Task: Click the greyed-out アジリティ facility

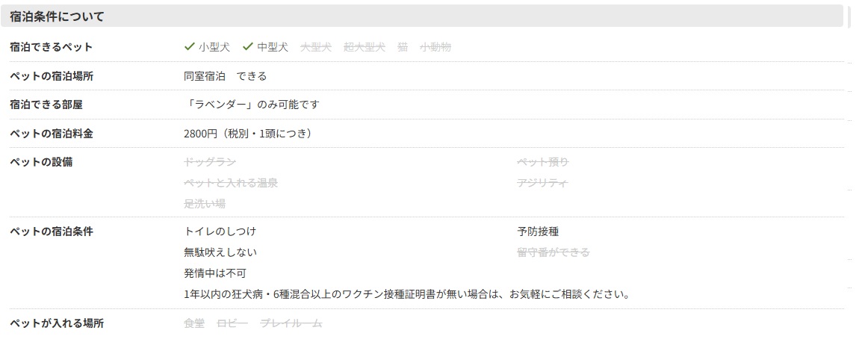Action: pos(542,183)
